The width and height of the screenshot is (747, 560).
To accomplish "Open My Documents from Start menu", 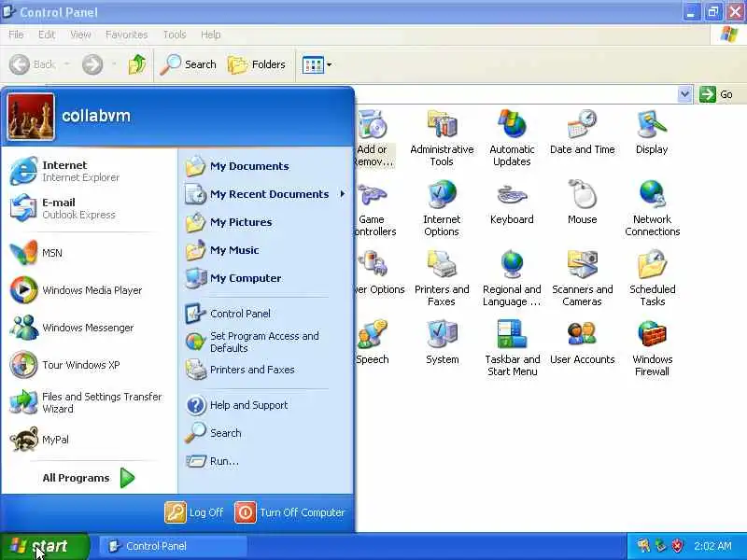I will click(x=265, y=166).
